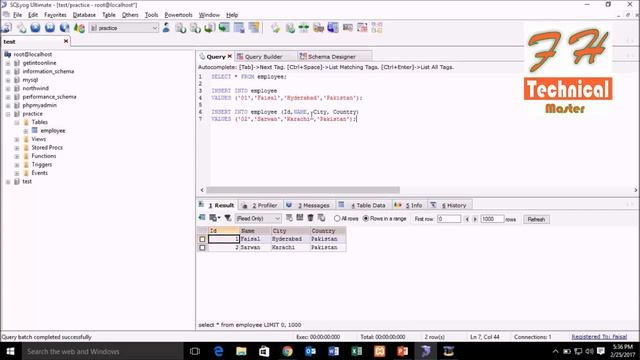Collapse the Tables folder node
Screen dimensions: 640x360
pyautogui.click(x=17, y=122)
